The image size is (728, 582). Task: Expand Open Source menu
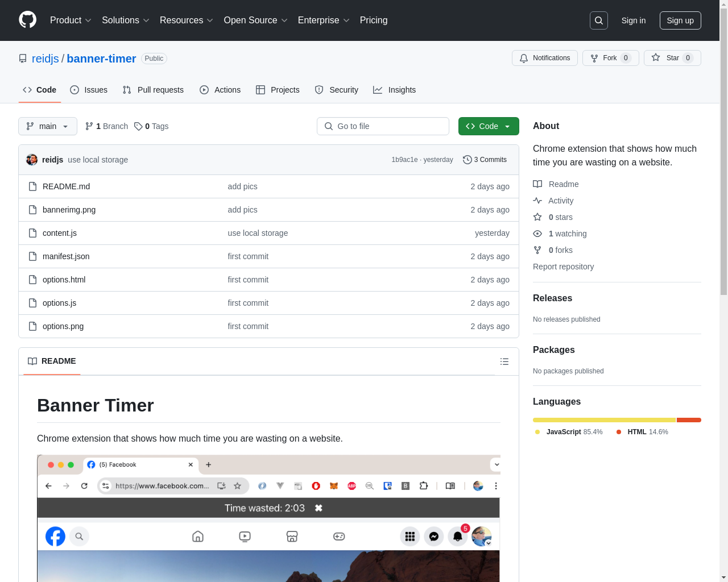(256, 20)
